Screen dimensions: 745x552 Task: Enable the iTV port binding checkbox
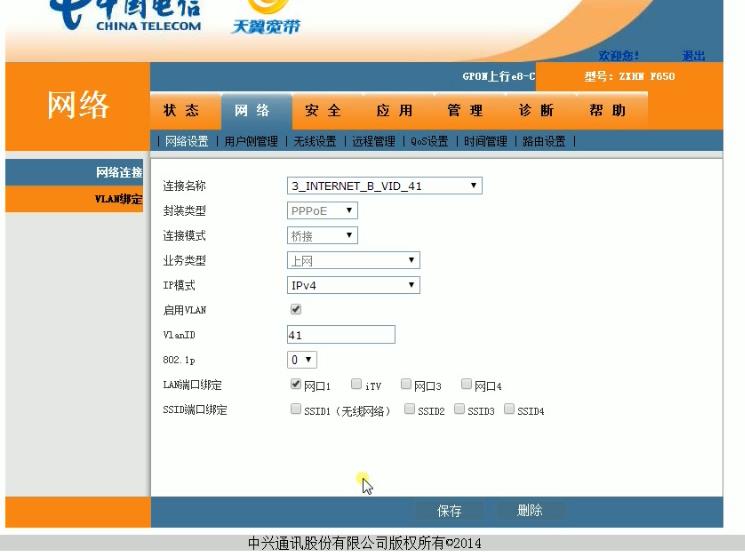(x=356, y=384)
